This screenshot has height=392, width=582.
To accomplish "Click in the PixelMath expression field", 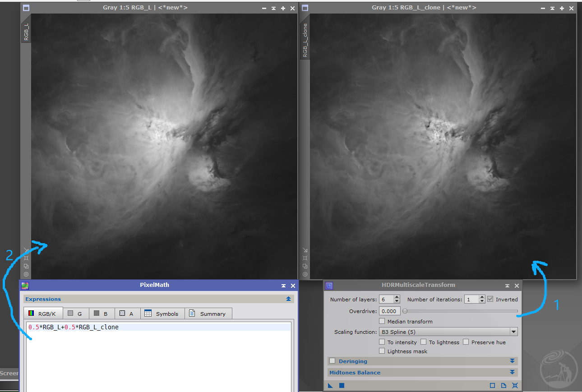I will coord(158,352).
